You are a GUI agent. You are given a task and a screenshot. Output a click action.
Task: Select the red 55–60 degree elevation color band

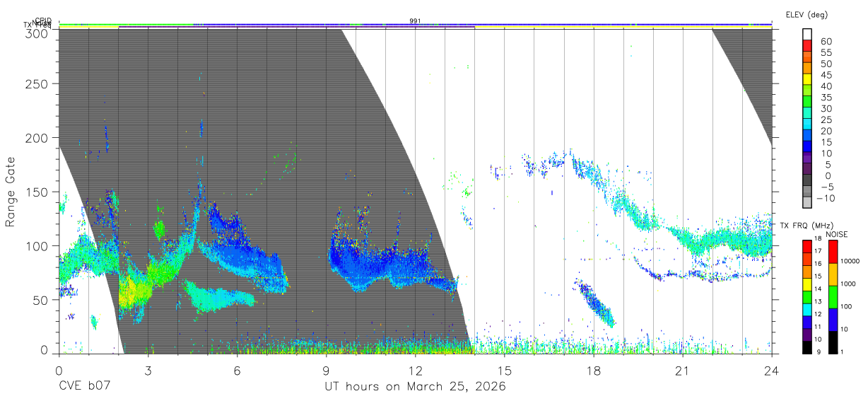[x=807, y=45]
